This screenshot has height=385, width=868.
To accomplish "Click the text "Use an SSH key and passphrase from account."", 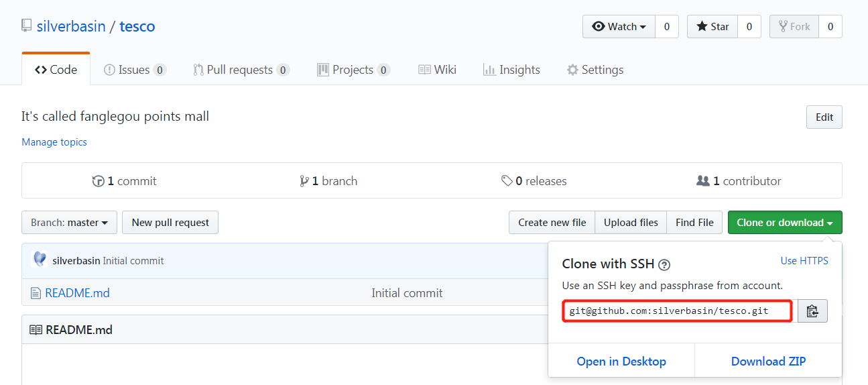I will click(672, 286).
